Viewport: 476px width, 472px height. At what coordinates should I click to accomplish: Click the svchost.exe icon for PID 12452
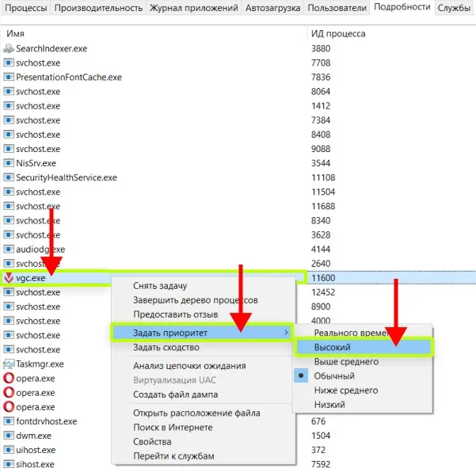click(x=9, y=292)
